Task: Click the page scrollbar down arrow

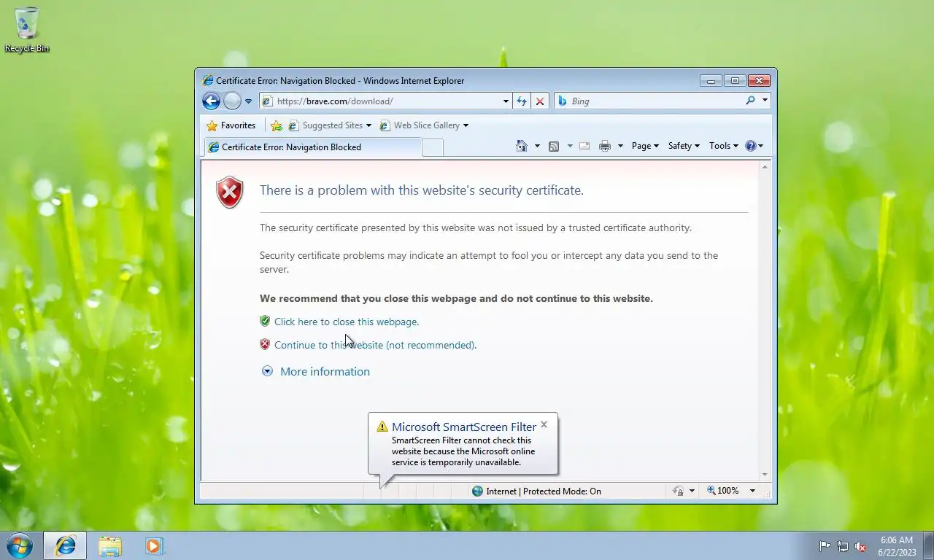Action: (x=765, y=475)
